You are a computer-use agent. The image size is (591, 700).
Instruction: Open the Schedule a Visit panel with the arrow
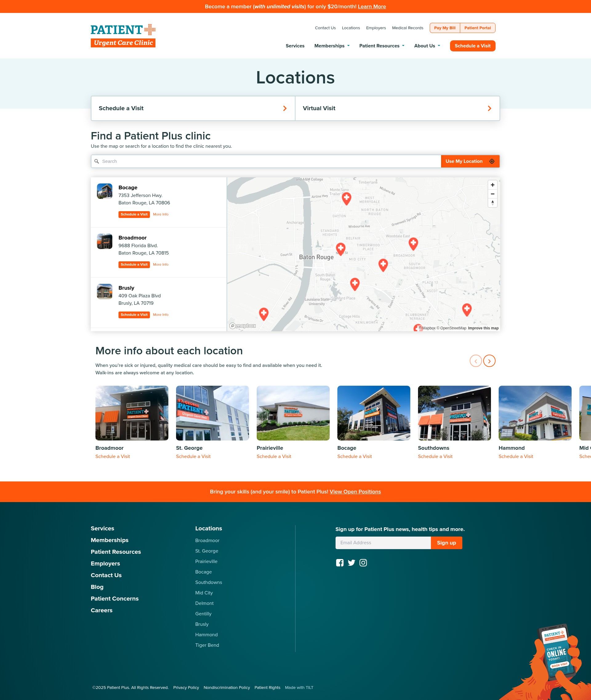pyautogui.click(x=193, y=108)
